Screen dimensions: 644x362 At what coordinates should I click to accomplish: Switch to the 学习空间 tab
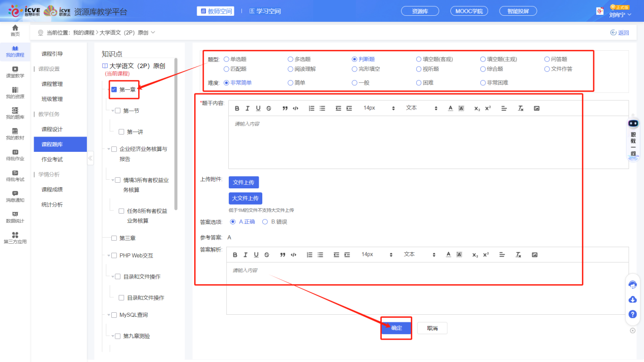[x=265, y=11]
